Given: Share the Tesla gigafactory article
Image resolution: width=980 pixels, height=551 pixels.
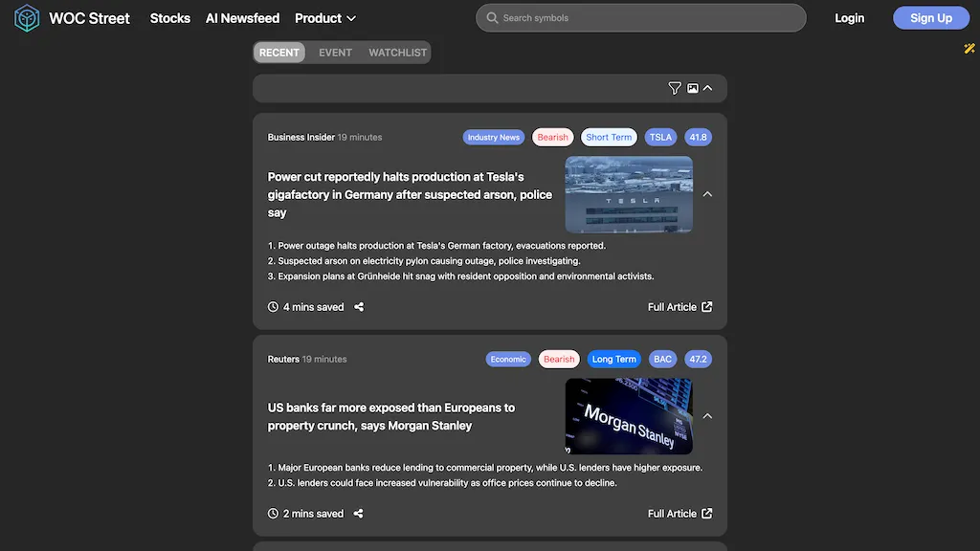Looking at the screenshot, I should [x=359, y=307].
